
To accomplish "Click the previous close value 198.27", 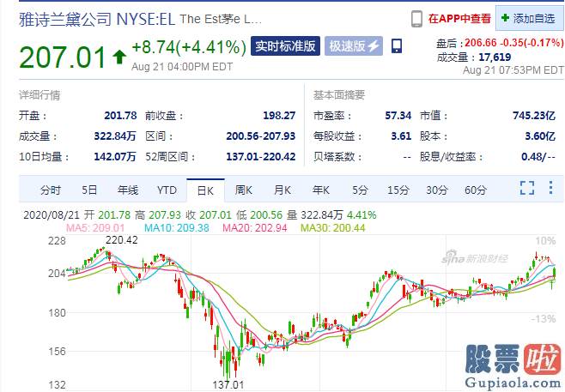I will click(x=279, y=116).
